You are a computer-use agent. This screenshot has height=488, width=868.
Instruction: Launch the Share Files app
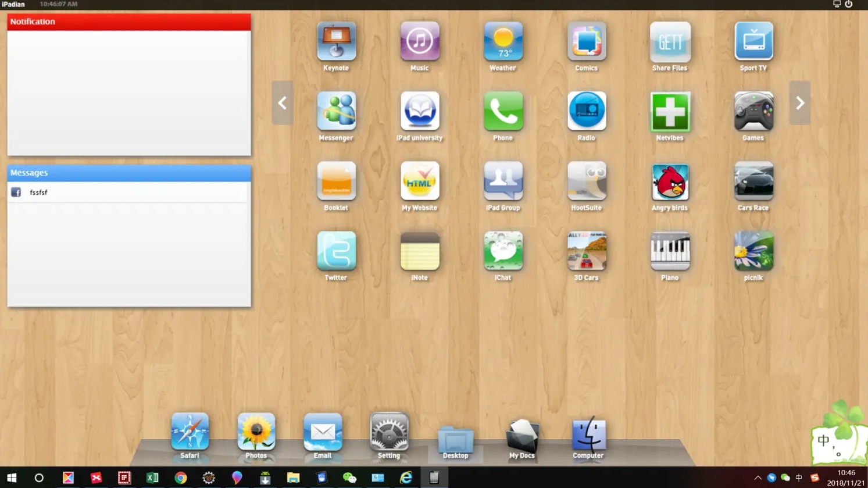[670, 41]
